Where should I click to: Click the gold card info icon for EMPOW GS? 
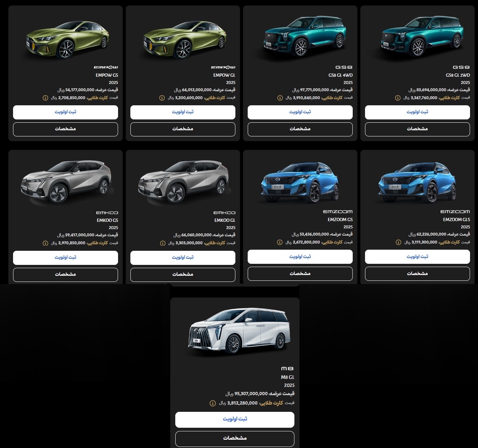coord(45,98)
